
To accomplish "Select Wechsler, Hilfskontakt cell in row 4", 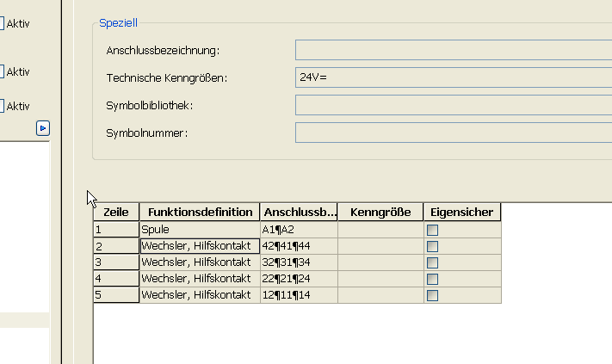I will point(200,279).
